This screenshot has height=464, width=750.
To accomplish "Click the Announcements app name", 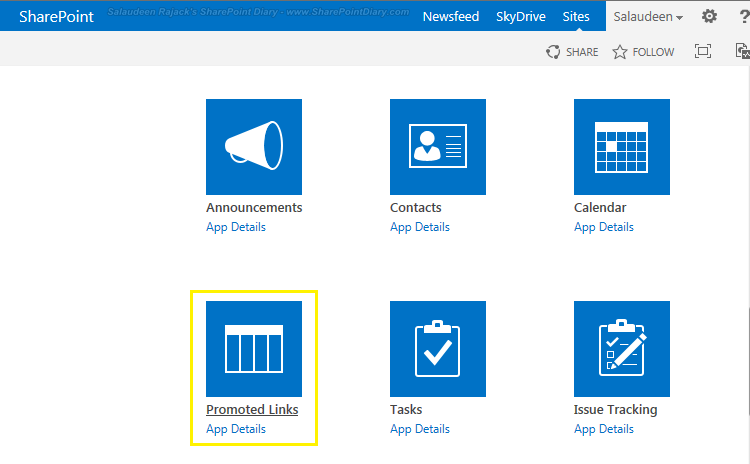I will (254, 207).
